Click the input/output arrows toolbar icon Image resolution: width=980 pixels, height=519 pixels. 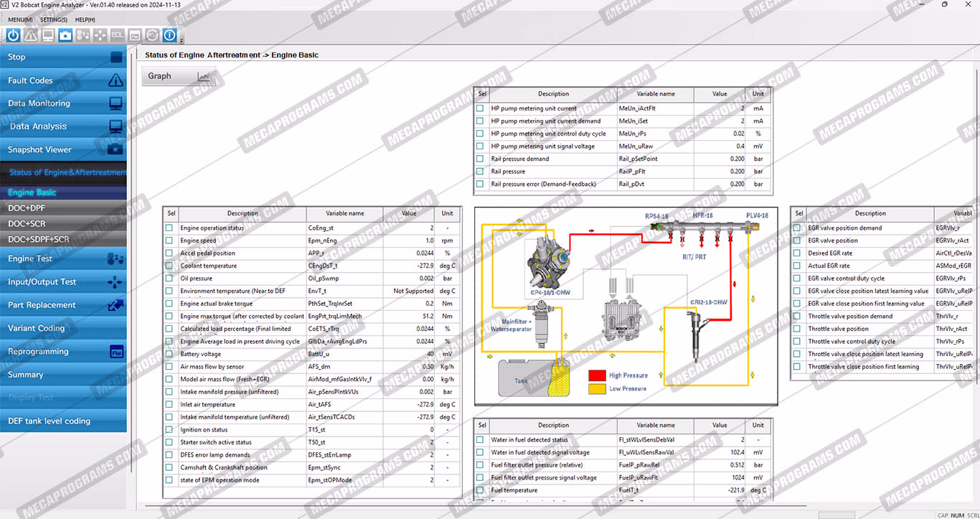pos(100,34)
